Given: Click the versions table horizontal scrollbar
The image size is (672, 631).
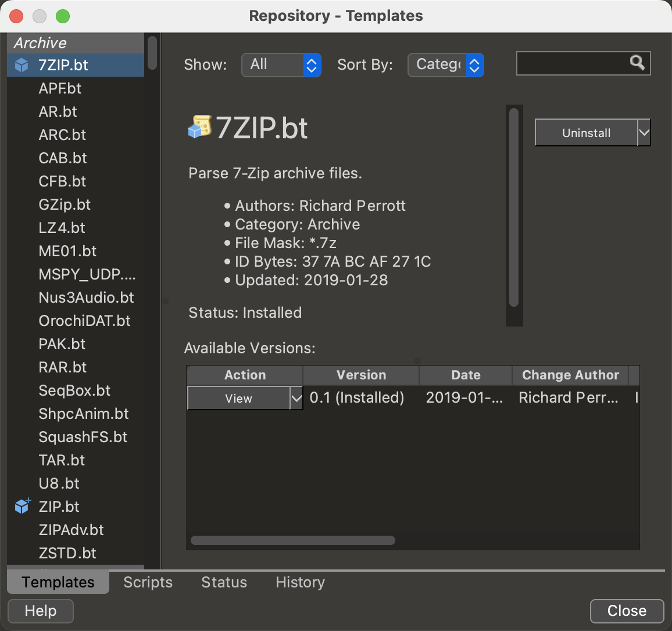Looking at the screenshot, I should tap(293, 540).
